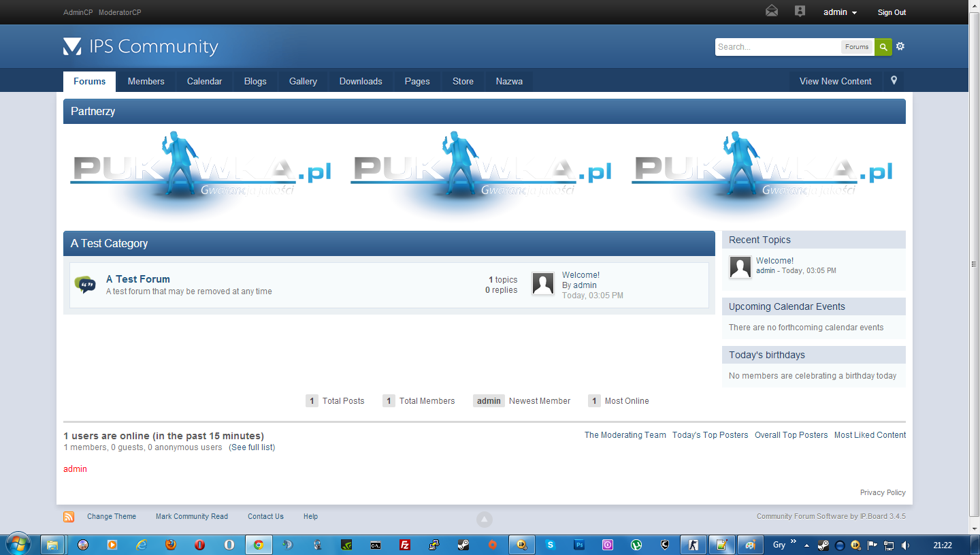Open the AdminCP link
The height and width of the screenshot is (555, 980).
click(78, 12)
